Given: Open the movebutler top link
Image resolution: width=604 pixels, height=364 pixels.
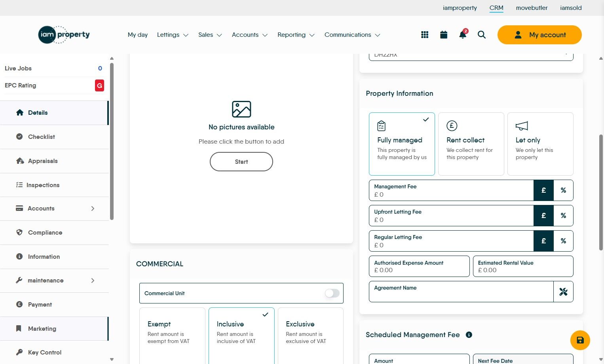Looking at the screenshot, I should coord(532,8).
